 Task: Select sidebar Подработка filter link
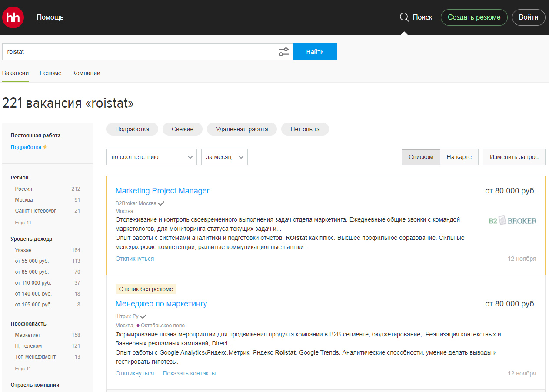click(26, 147)
